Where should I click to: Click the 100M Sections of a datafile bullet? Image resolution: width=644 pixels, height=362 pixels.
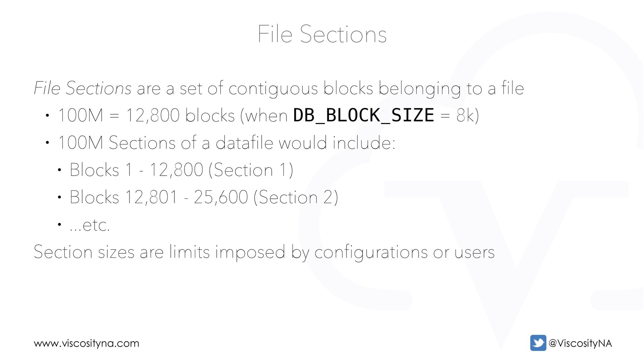click(x=227, y=142)
